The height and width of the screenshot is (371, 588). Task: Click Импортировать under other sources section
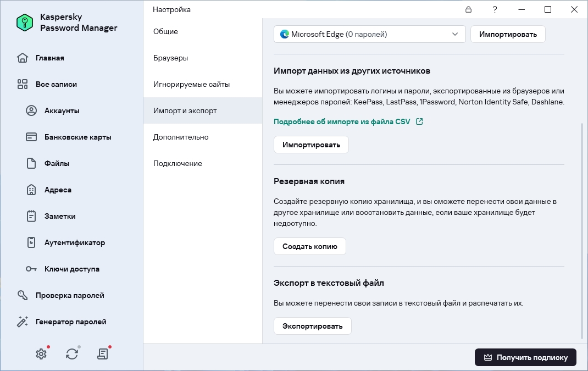[x=311, y=145]
